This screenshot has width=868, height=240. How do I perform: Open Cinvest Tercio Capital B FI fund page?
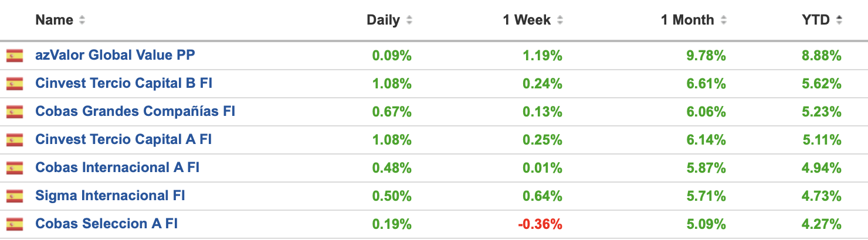[124, 84]
